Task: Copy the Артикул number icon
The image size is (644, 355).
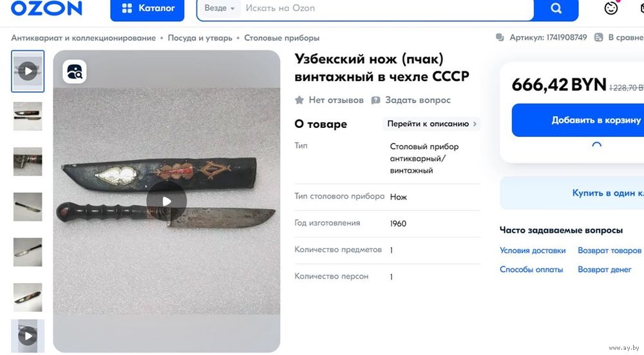Action: point(500,37)
